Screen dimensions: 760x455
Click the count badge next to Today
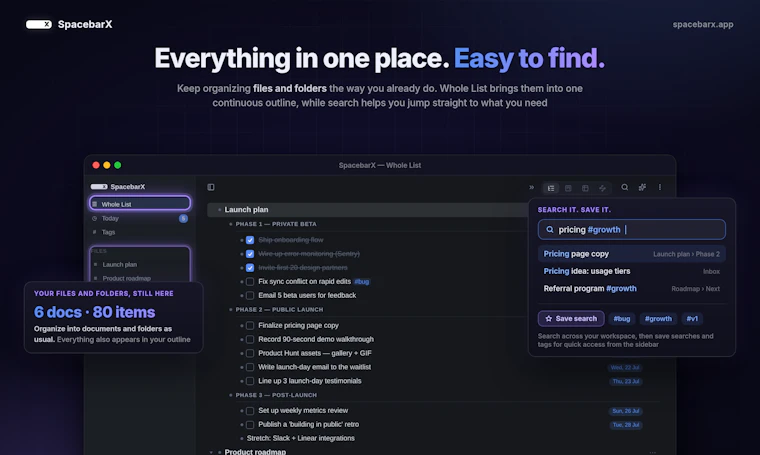click(x=183, y=219)
